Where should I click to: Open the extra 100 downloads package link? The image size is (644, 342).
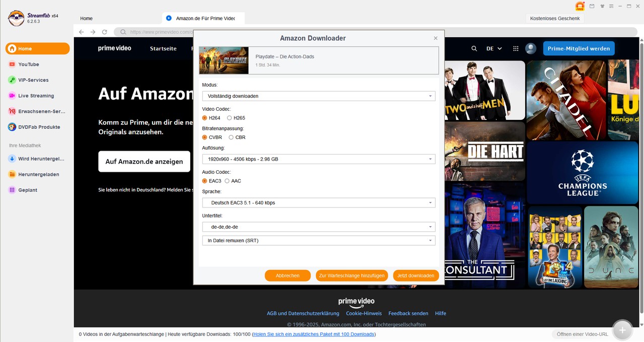coord(313,334)
